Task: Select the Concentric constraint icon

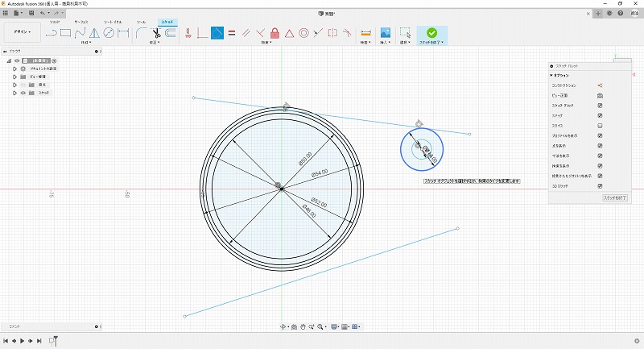Action: coord(304,33)
